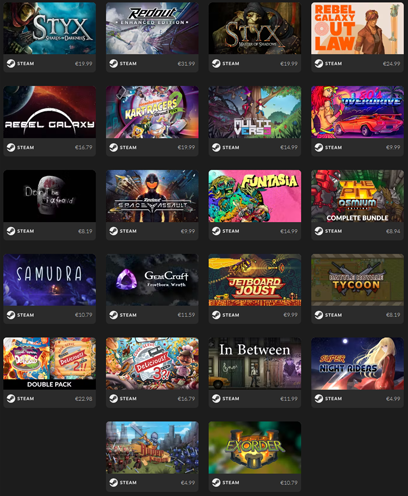This screenshot has height=496, width=408.
Task: Click the Steam icon under Kart Racers 2
Action: 114,147
